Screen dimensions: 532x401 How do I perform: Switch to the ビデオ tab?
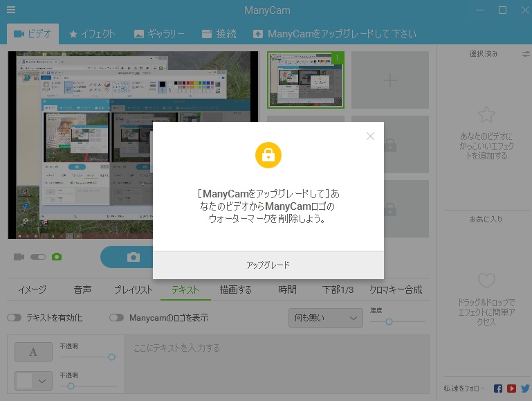tap(33, 34)
